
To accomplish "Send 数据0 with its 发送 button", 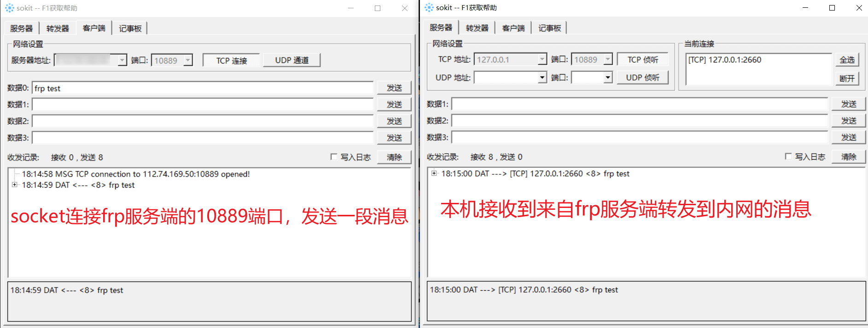I will pyautogui.click(x=394, y=88).
